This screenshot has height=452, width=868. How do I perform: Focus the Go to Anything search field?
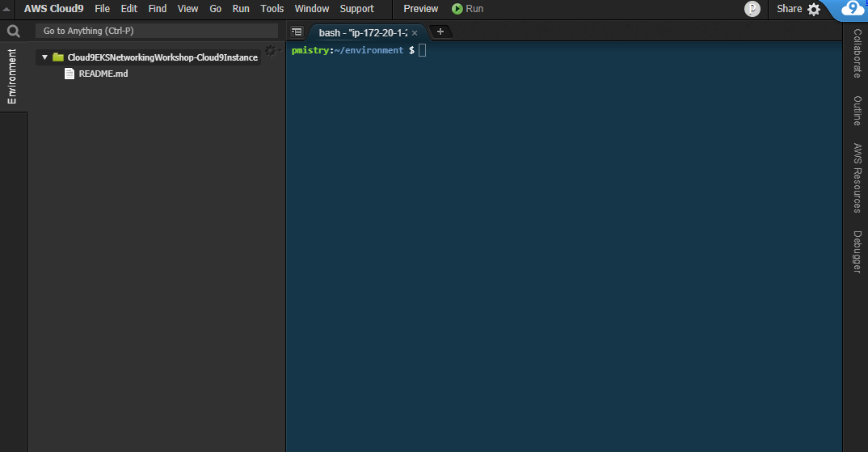click(157, 31)
